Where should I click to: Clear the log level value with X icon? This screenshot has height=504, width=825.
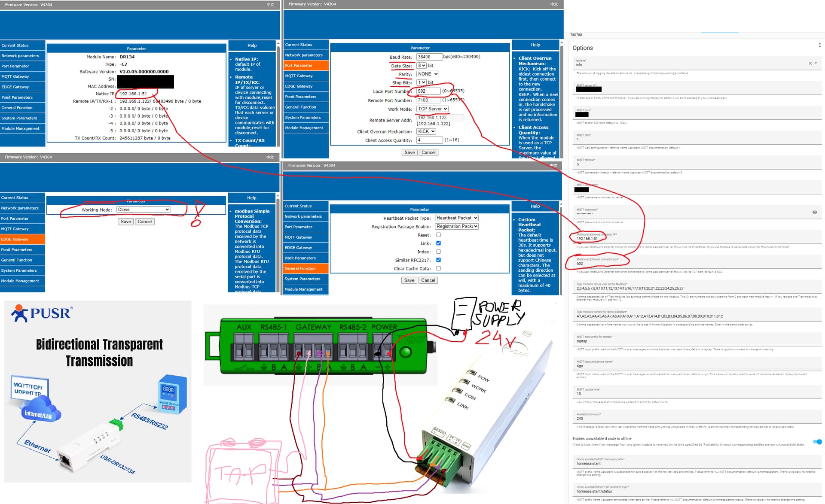pos(810,64)
